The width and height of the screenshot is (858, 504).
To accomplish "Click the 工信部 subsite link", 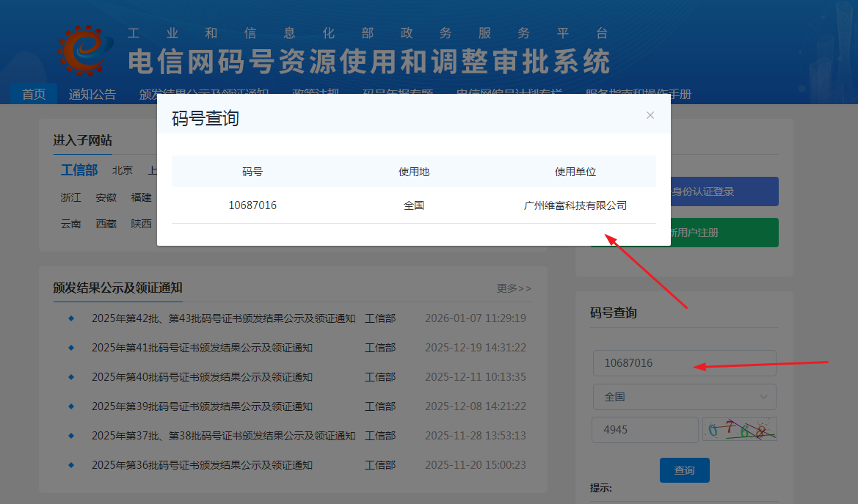I will [79, 169].
